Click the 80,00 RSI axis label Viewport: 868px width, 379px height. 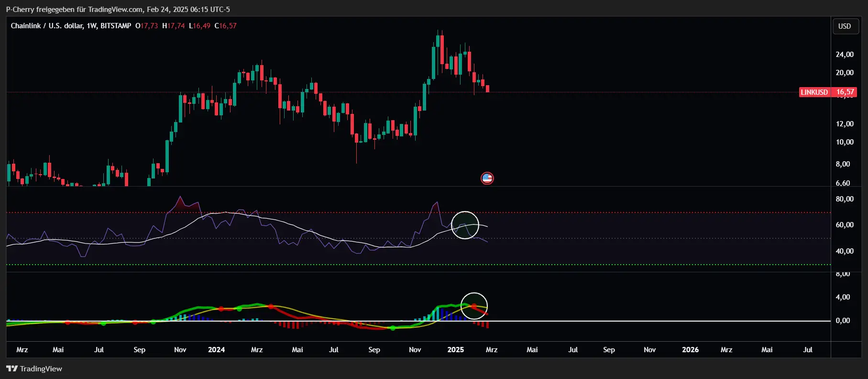click(x=845, y=199)
